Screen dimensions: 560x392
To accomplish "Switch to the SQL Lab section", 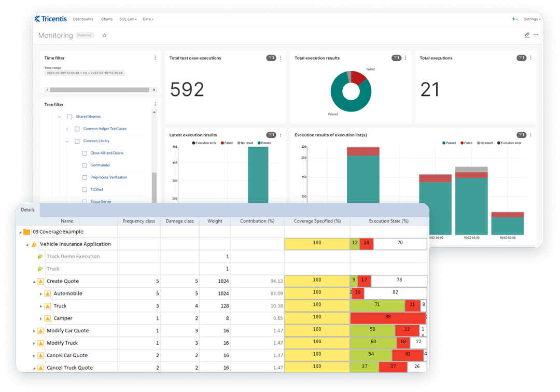I will tap(128, 19).
